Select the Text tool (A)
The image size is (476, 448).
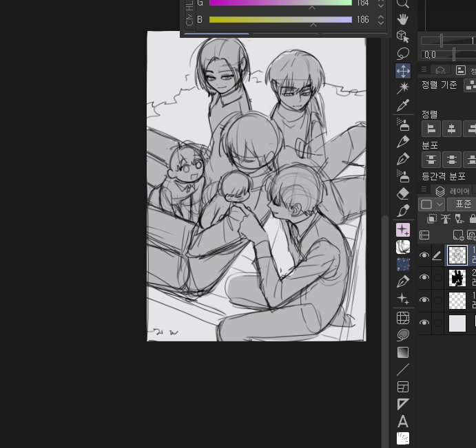(x=403, y=421)
